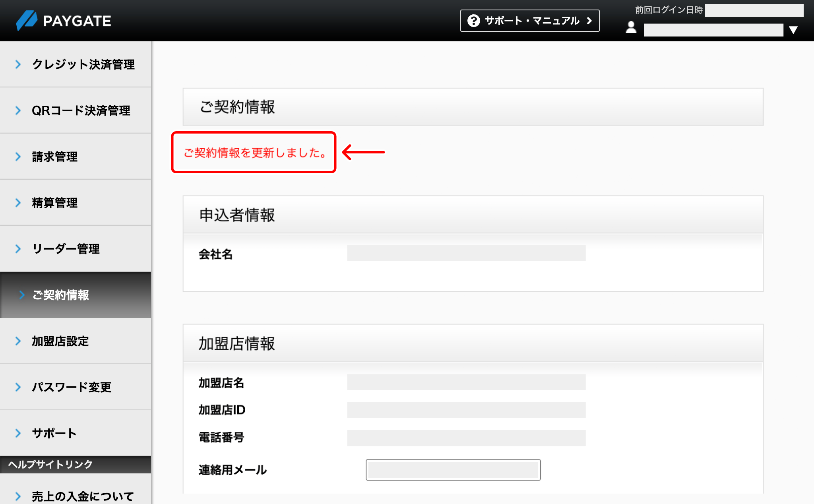Open QRコード決済管理 in the sidebar

click(x=76, y=110)
